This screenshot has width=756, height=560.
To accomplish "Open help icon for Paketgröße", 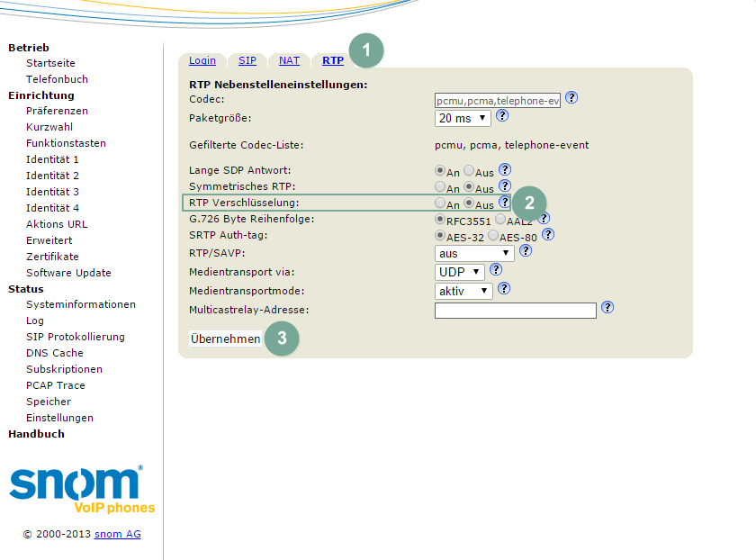I will click(x=502, y=116).
